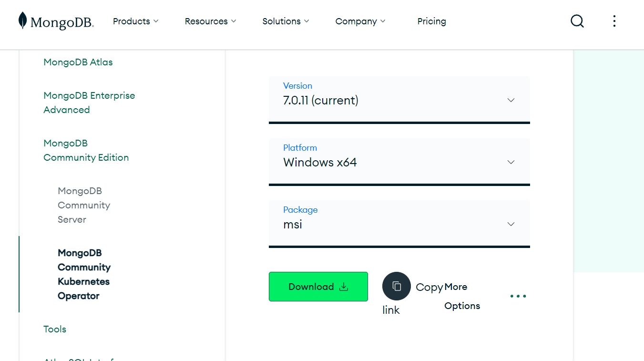Expand the Version dropdown

[399, 100]
